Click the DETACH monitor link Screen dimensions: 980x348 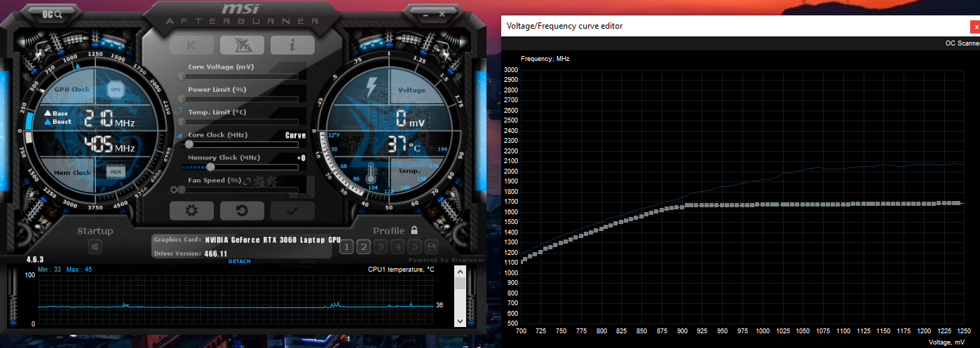(239, 261)
